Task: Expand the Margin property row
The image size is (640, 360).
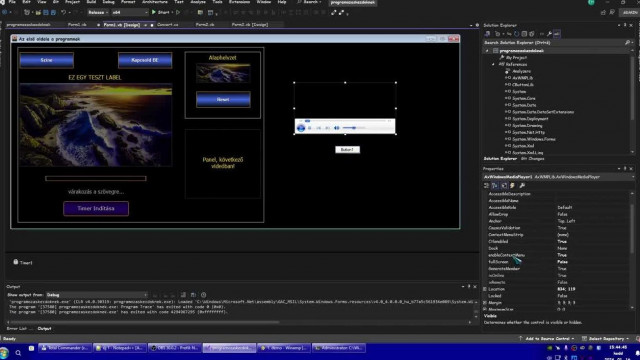Action: coord(485,303)
